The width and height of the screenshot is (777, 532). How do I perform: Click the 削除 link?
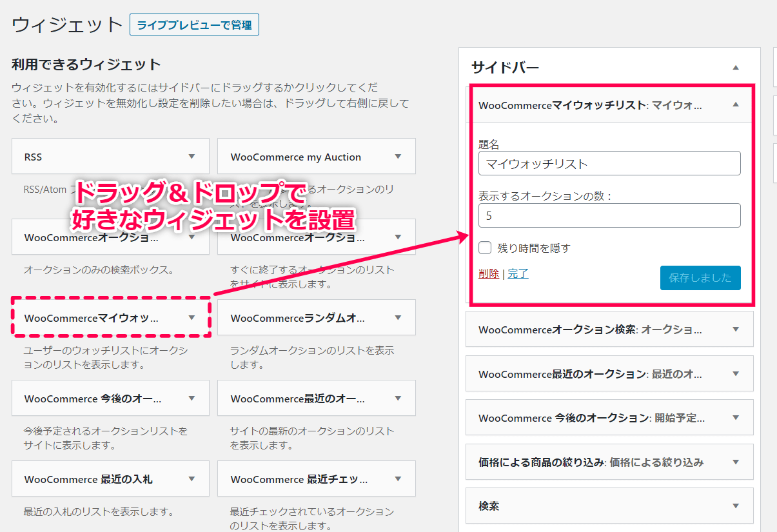pos(489,273)
